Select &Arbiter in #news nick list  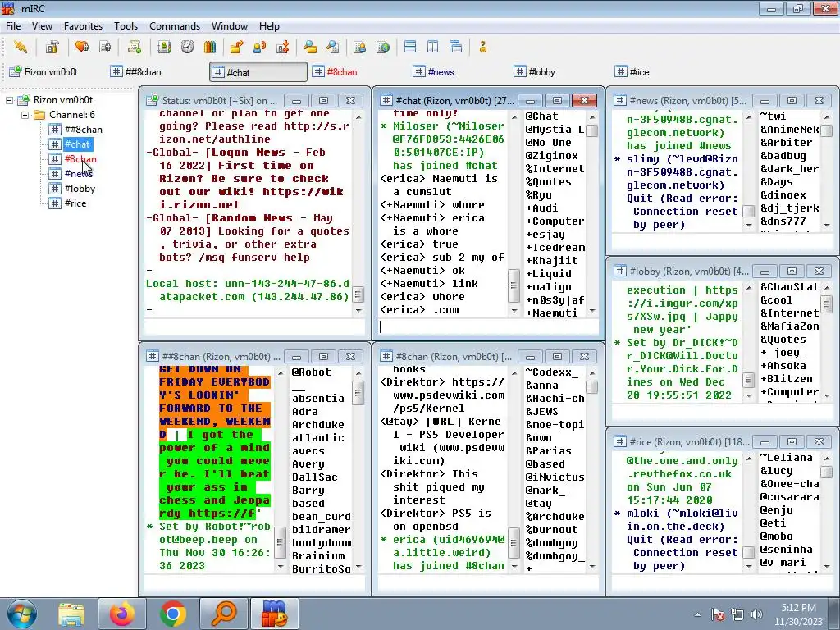786,143
